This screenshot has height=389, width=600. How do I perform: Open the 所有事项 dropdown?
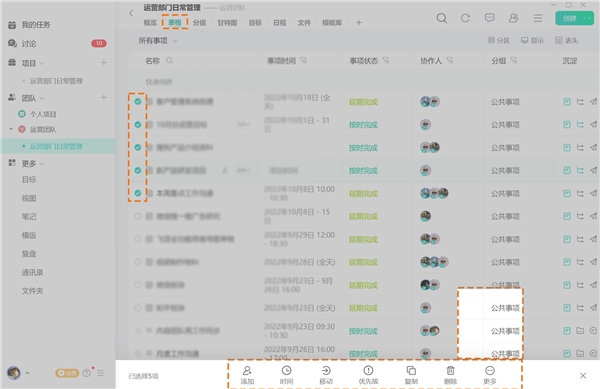click(x=158, y=41)
